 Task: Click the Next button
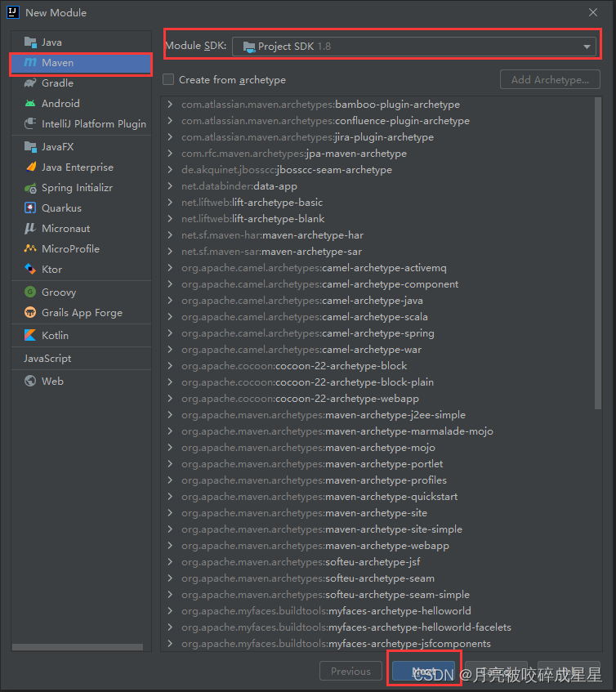[x=424, y=672]
